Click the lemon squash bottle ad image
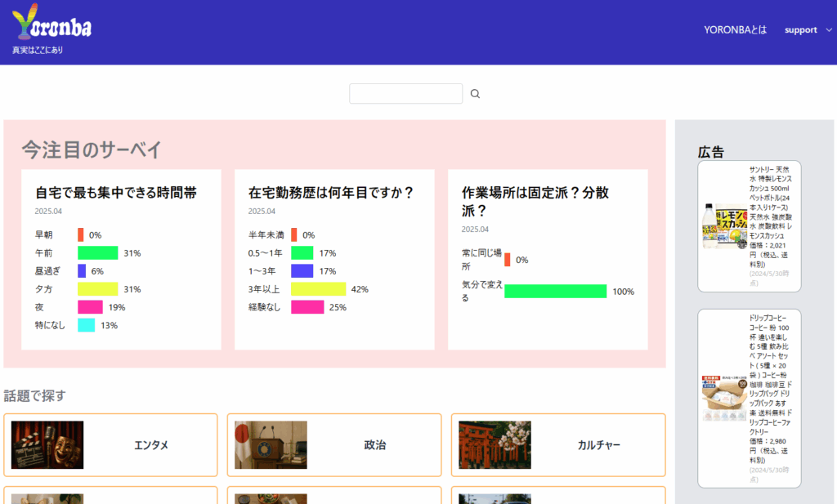 coord(723,226)
